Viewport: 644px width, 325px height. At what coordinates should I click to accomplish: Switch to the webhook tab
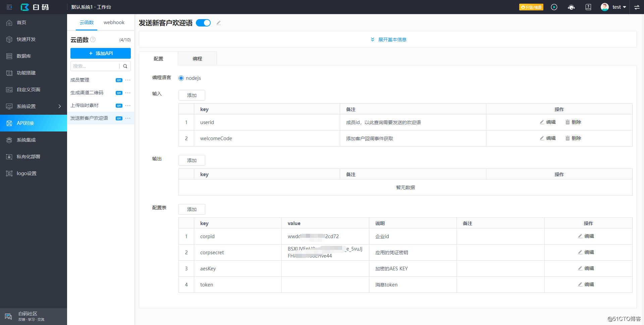tap(114, 22)
